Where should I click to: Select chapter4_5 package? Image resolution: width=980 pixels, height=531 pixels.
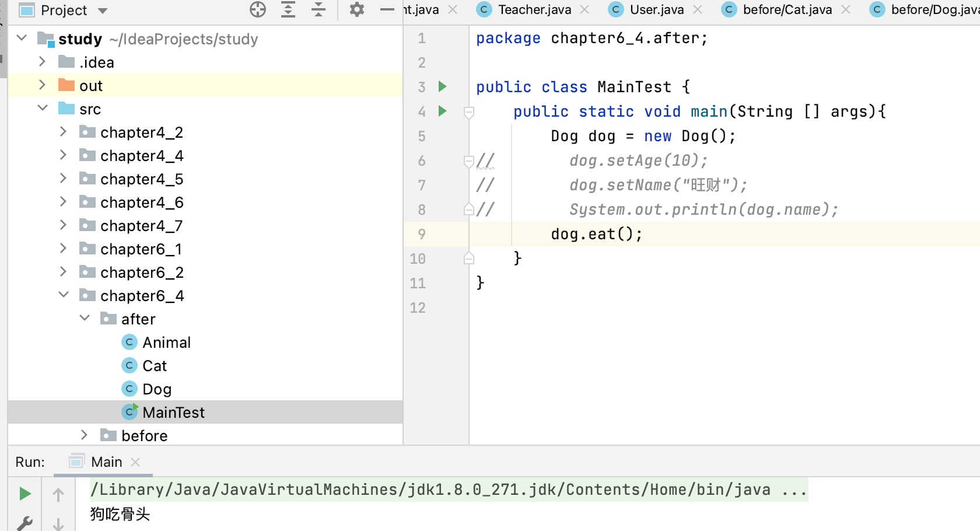point(142,179)
